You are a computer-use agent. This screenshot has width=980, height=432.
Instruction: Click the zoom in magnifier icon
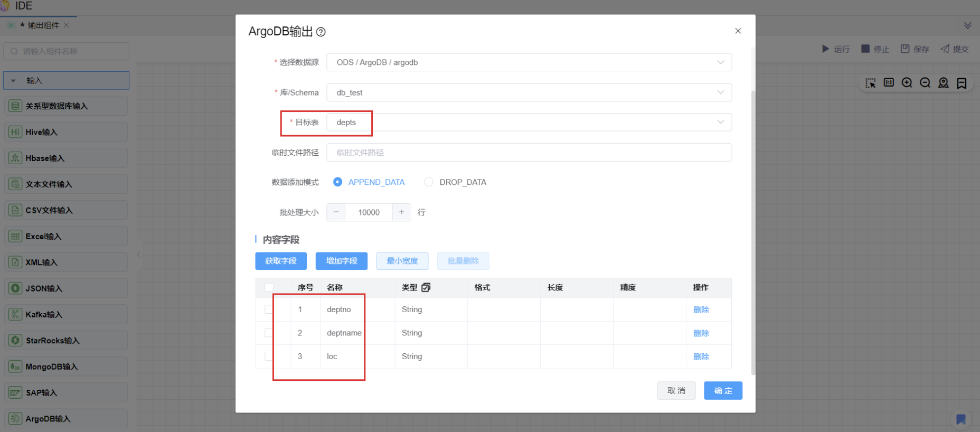pos(907,83)
